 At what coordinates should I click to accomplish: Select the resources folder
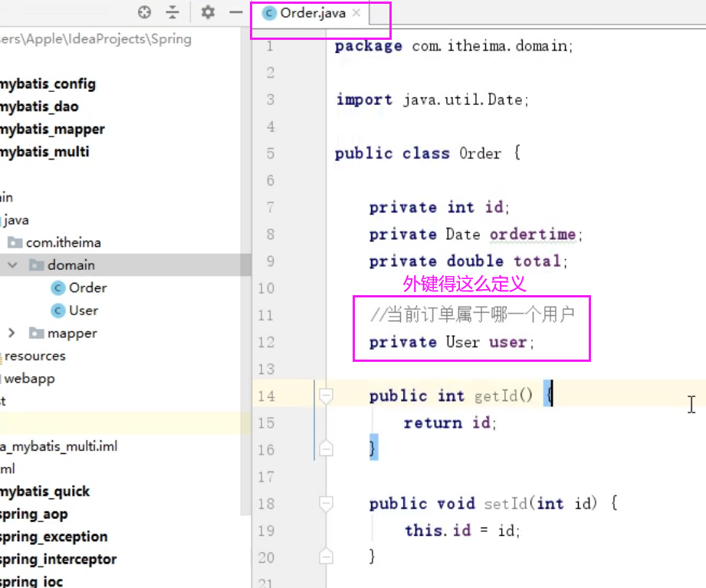pyautogui.click(x=35, y=356)
